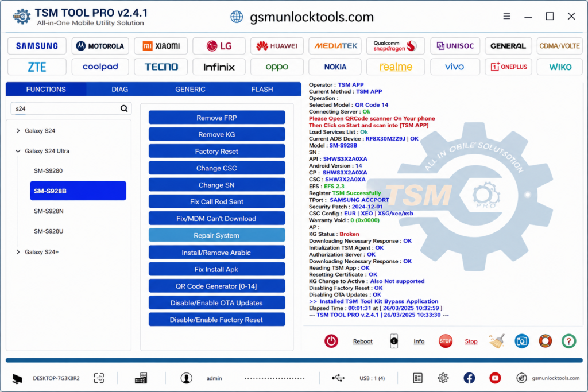The width and height of the screenshot is (588, 392).
Task: Open QR Code Generator [0-14]
Action: 216,286
